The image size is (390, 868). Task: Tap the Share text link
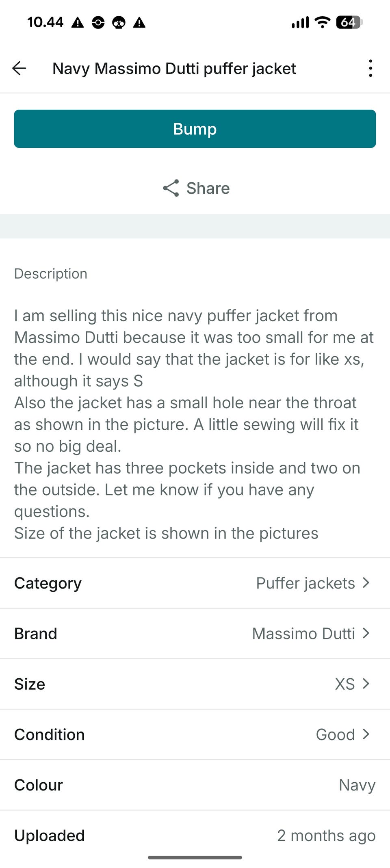[x=208, y=188]
